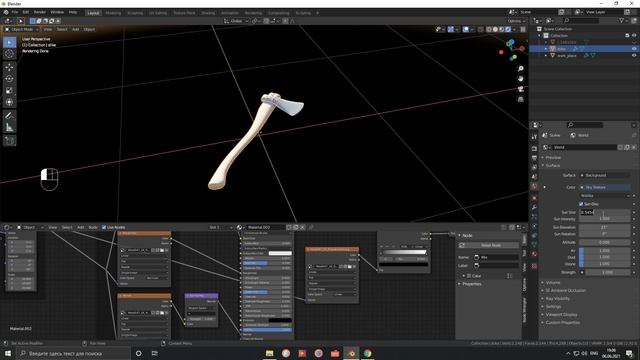Open the Object Mode dropdown

[22, 29]
